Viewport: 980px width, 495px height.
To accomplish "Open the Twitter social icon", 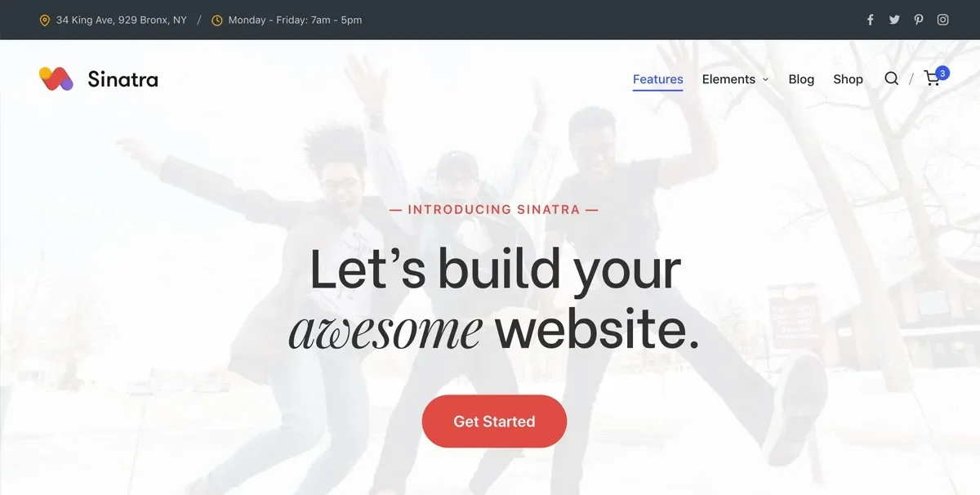I will coord(894,20).
